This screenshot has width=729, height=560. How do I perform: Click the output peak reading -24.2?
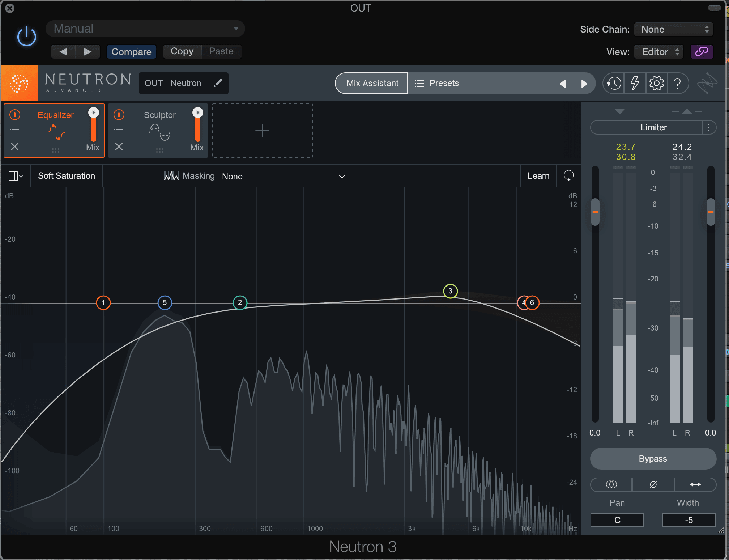(x=679, y=147)
